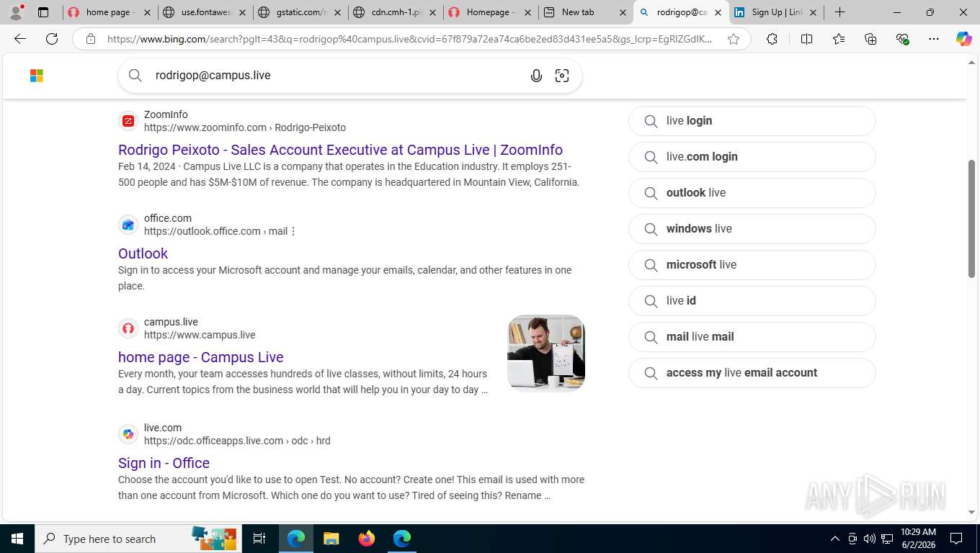The width and height of the screenshot is (980, 553).
Task: Click the magnifier in the search box
Action: [x=135, y=76]
